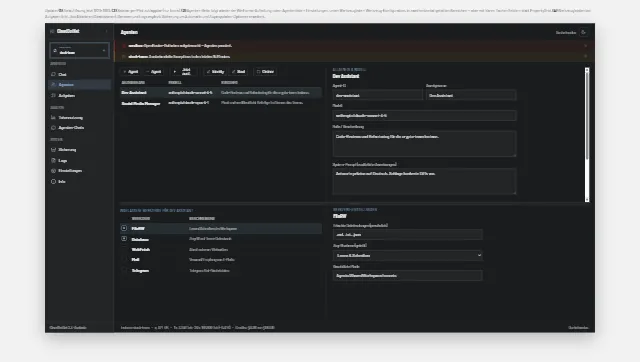Uncheck the FileRW tool checkbox

click(124, 228)
